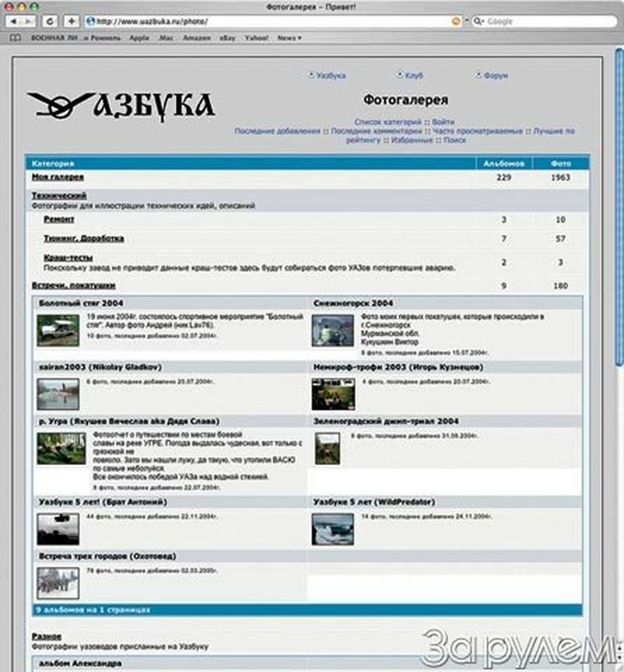Viewport: 624px width, 672px height.
Task: Open bookmarks with the book icon
Action: pos(16,38)
